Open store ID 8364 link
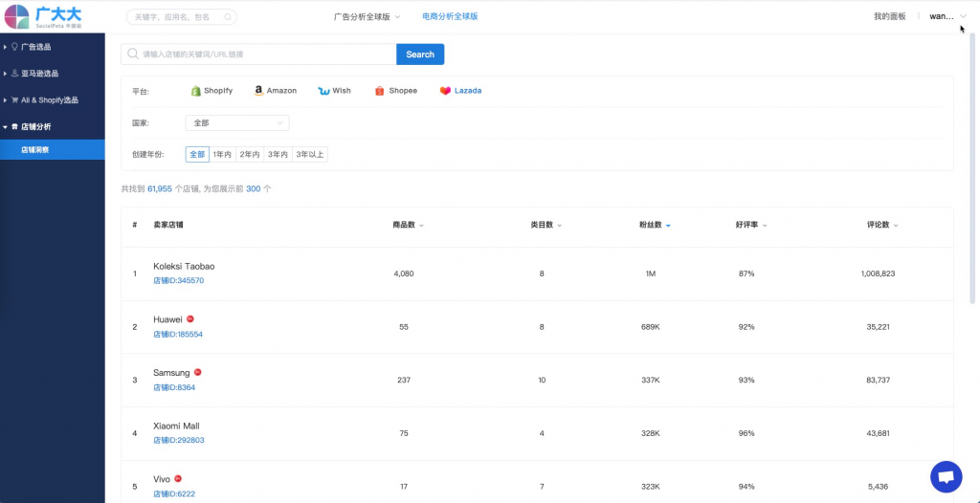The image size is (980, 503). click(174, 387)
